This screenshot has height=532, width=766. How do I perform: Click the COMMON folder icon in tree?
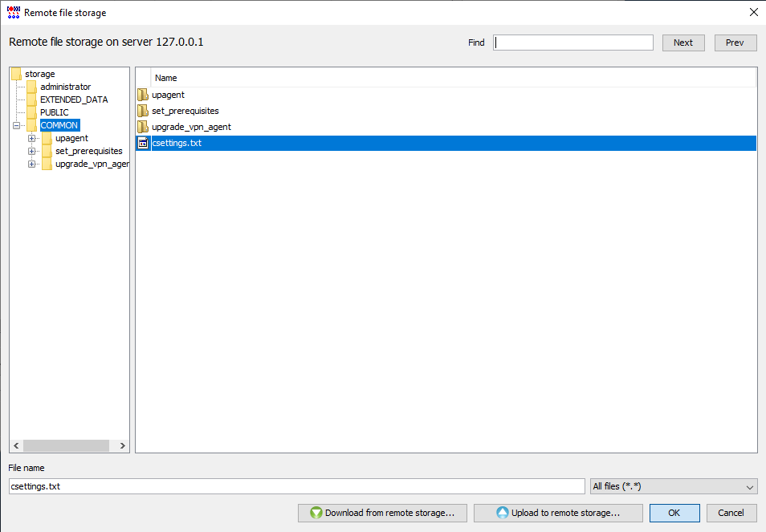click(x=32, y=125)
